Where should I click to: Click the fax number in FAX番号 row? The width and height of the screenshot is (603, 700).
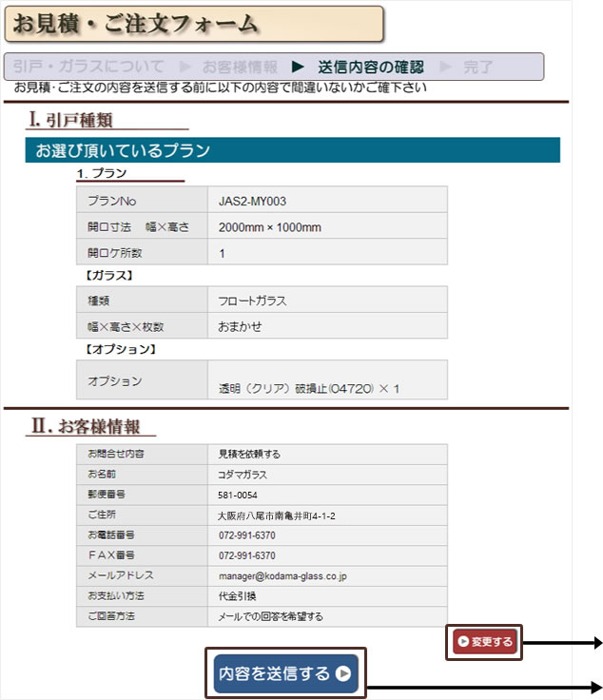click(x=247, y=555)
